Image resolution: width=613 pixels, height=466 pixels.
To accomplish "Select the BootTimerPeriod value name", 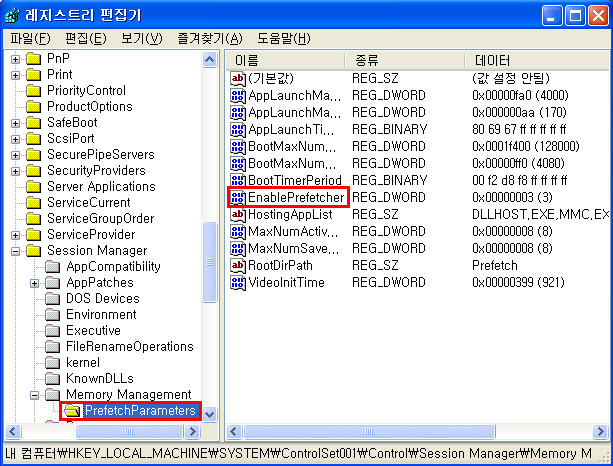I will tap(295, 181).
